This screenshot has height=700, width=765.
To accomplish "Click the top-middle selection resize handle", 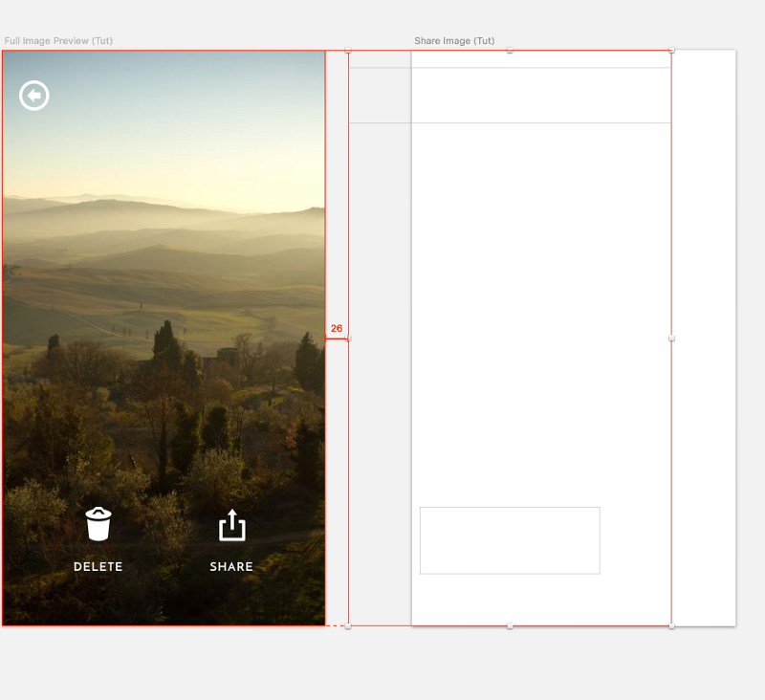I will pyautogui.click(x=510, y=51).
